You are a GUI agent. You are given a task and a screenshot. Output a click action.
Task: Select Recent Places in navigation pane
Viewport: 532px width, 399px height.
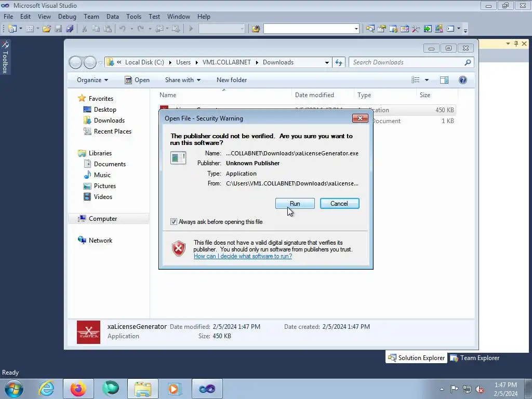point(113,131)
